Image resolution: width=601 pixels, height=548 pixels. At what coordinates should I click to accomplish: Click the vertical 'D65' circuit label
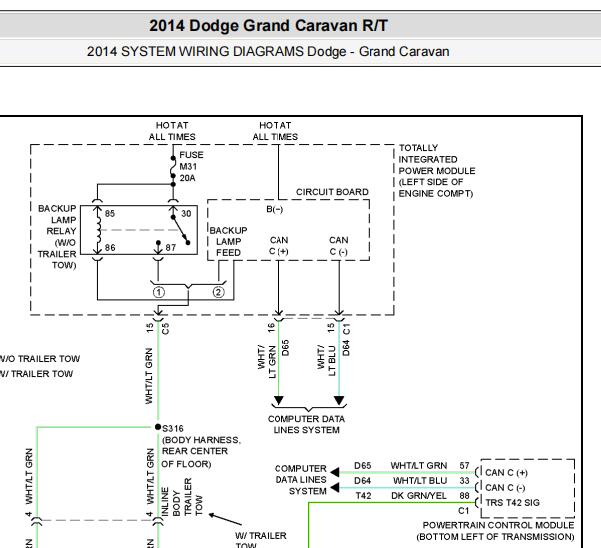(x=285, y=348)
